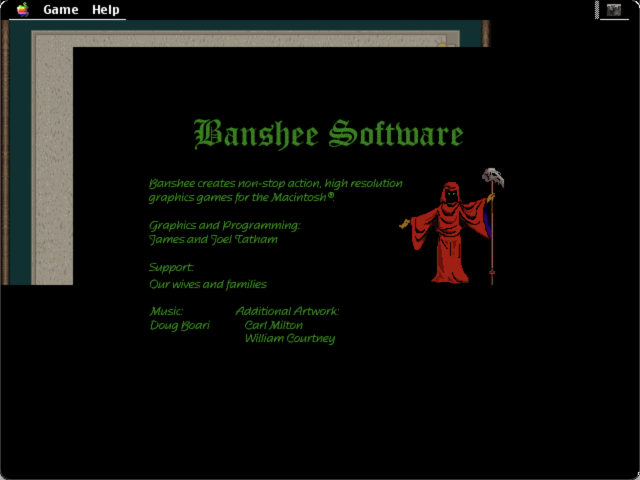Open the application switcher icon
Viewport: 640px width, 480px height.
click(x=613, y=10)
